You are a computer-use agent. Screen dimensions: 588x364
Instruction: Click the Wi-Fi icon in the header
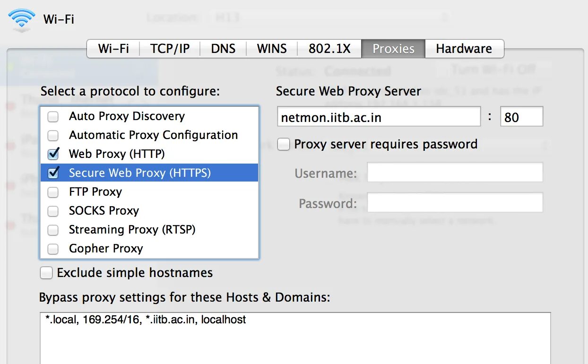(21, 20)
